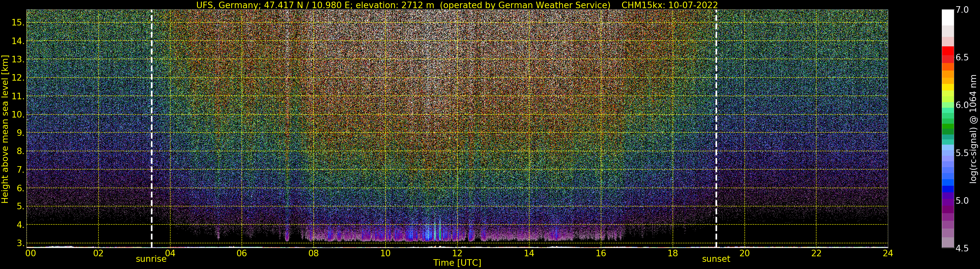Click the height axis tick '15.'
980x269 pixels.
[x=18, y=23]
